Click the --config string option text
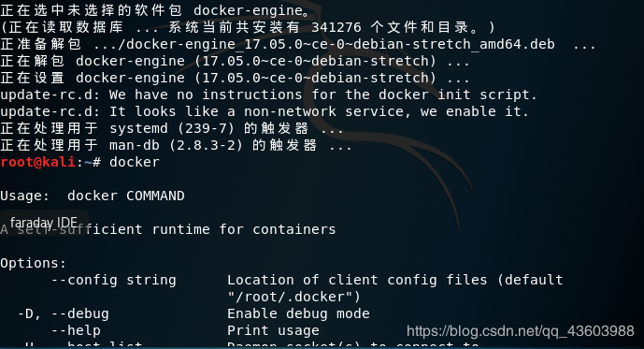This screenshot has width=644, height=349. tap(114, 280)
